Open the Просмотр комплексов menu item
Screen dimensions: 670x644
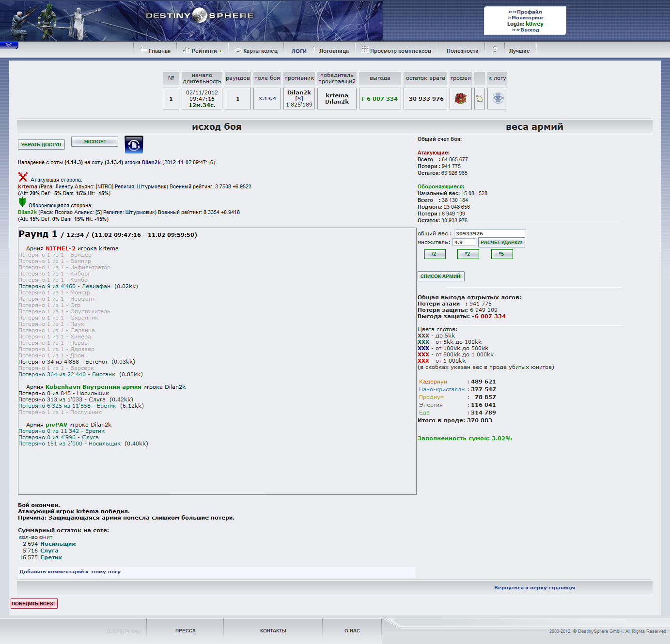(401, 51)
